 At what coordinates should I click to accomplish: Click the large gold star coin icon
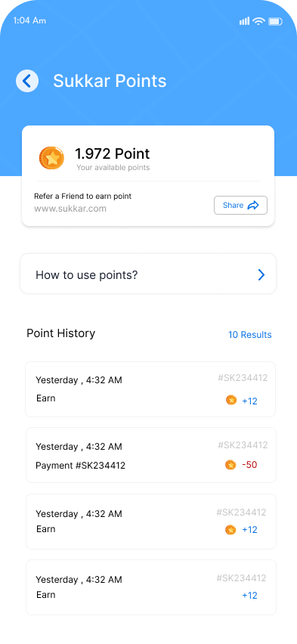(51, 158)
